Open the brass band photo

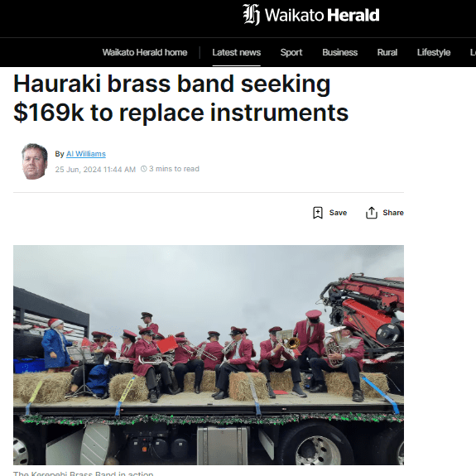pos(209,355)
